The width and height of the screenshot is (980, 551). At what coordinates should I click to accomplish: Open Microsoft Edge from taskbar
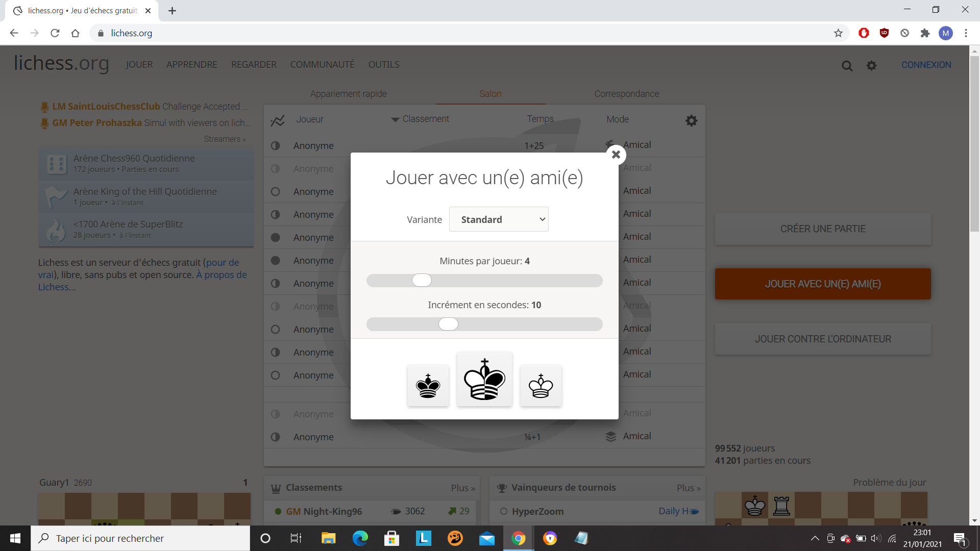click(x=360, y=538)
